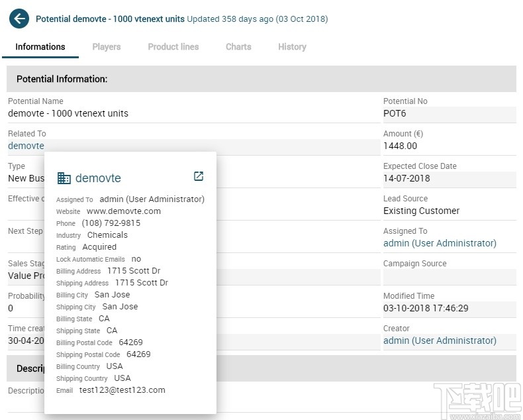Image resolution: width=523 pixels, height=420 pixels.
Task: Click the back arrow button
Action: [x=19, y=19]
